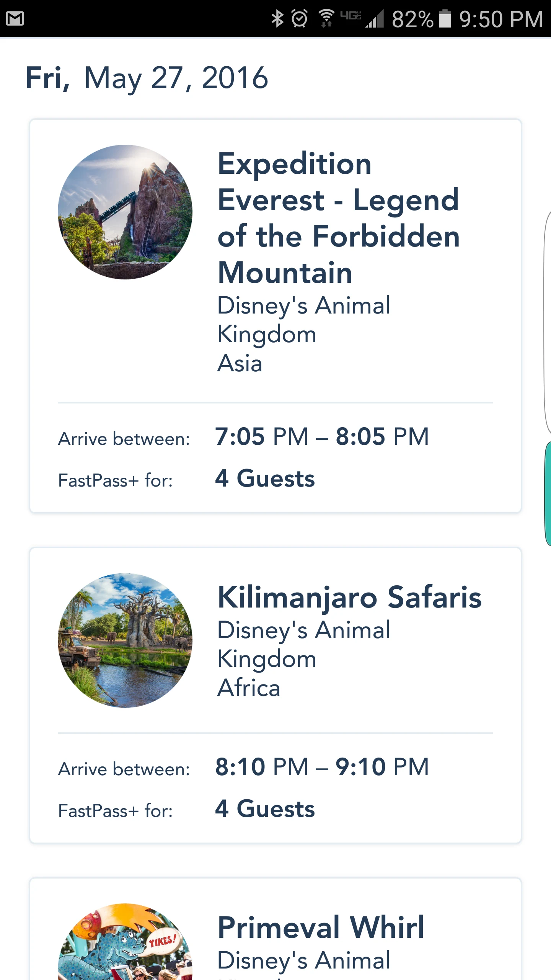Viewport: 551px width, 980px height.
Task: Open the Kilimanjaro Safaris photo thumbnail
Action: click(125, 640)
